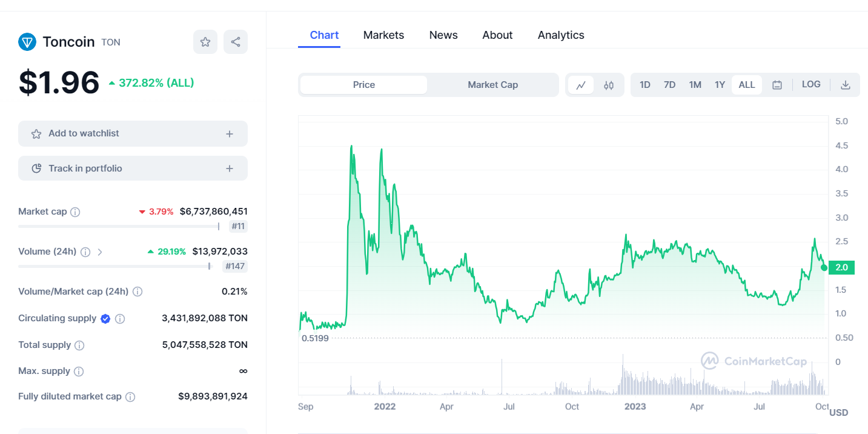The image size is (868, 434).
Task: Toggle the LOG scale option
Action: (811, 84)
